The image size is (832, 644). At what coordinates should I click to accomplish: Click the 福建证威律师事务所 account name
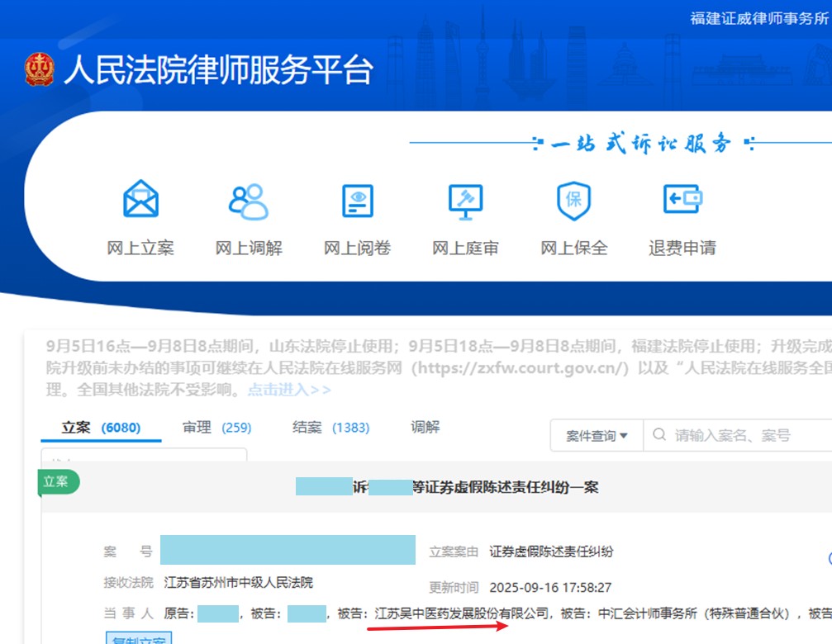[759, 18]
